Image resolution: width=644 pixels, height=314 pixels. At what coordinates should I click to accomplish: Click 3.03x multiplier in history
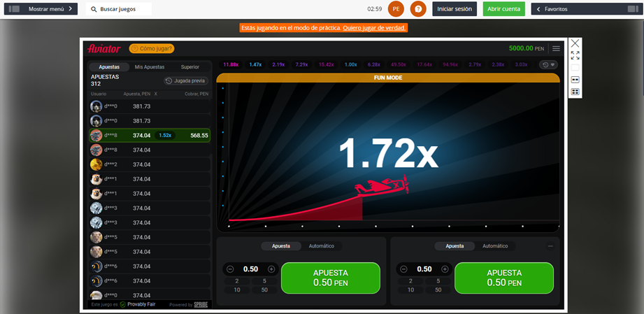pyautogui.click(x=521, y=64)
